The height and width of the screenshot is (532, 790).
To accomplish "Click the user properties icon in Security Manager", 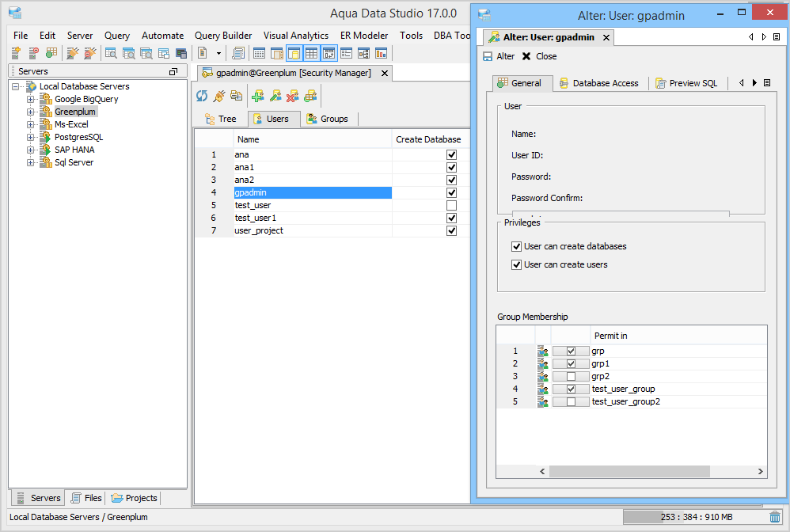I will [310, 96].
